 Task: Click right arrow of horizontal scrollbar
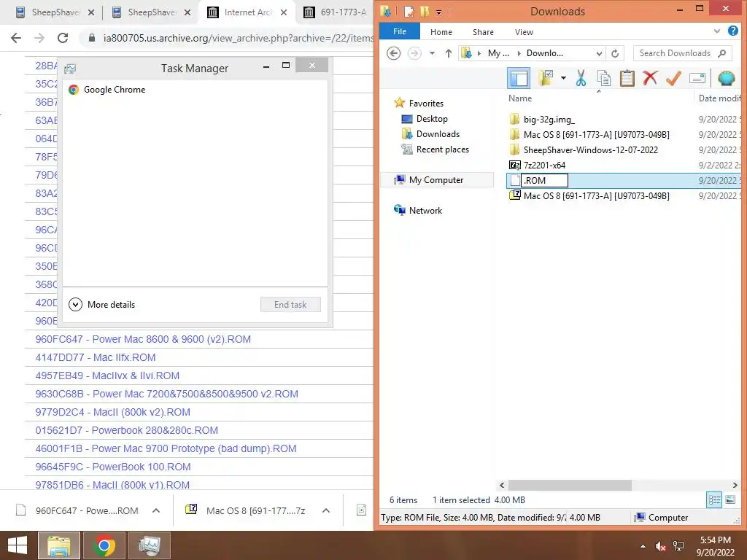coord(735,485)
